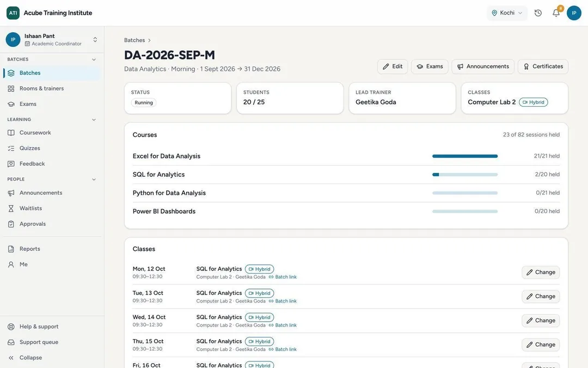
Task: Open the Announcements header button
Action: coord(482,67)
